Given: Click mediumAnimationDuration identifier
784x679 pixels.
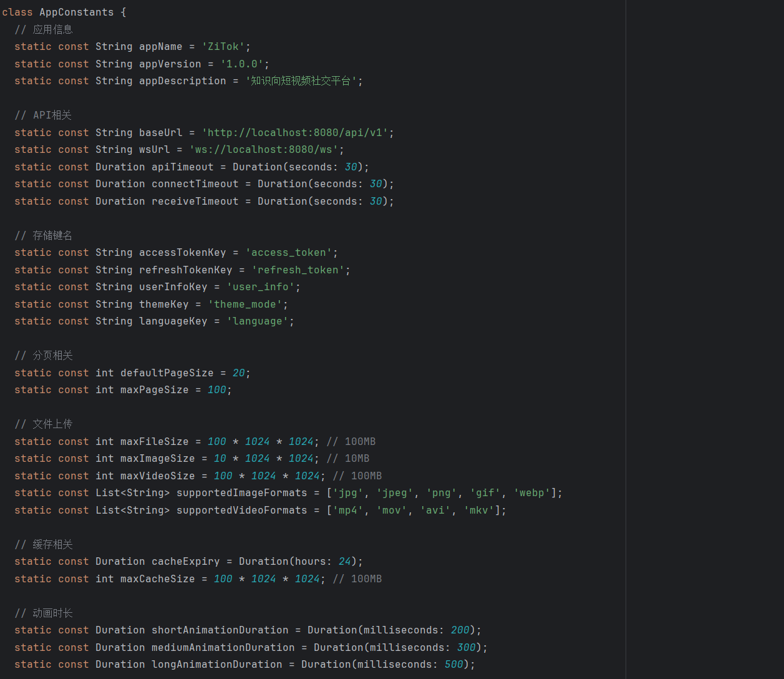Looking at the screenshot, I should (223, 648).
